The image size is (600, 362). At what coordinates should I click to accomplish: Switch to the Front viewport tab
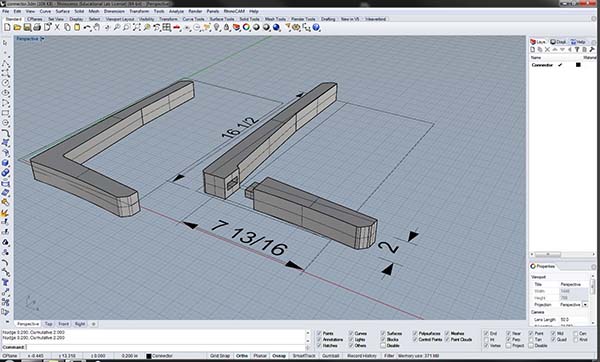(64, 324)
